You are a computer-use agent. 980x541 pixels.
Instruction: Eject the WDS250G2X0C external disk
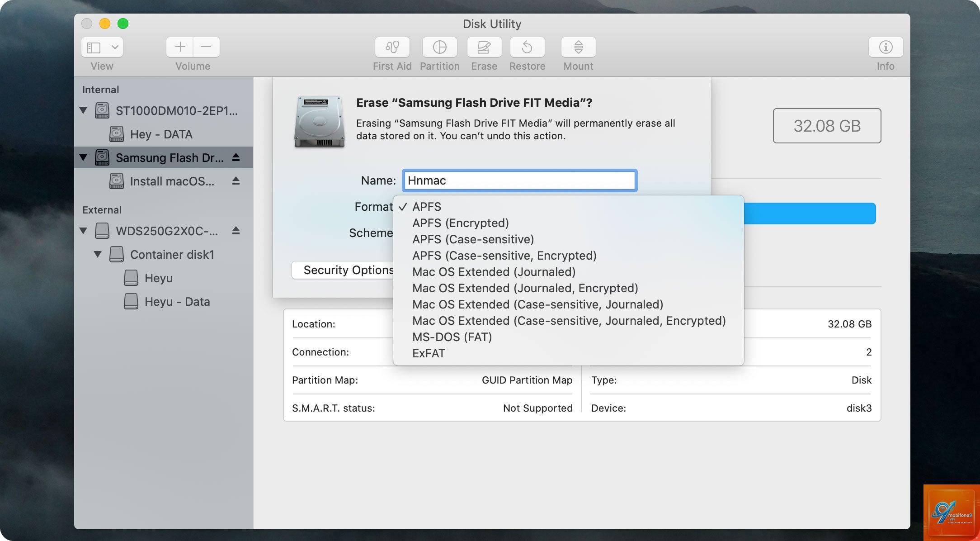236,230
